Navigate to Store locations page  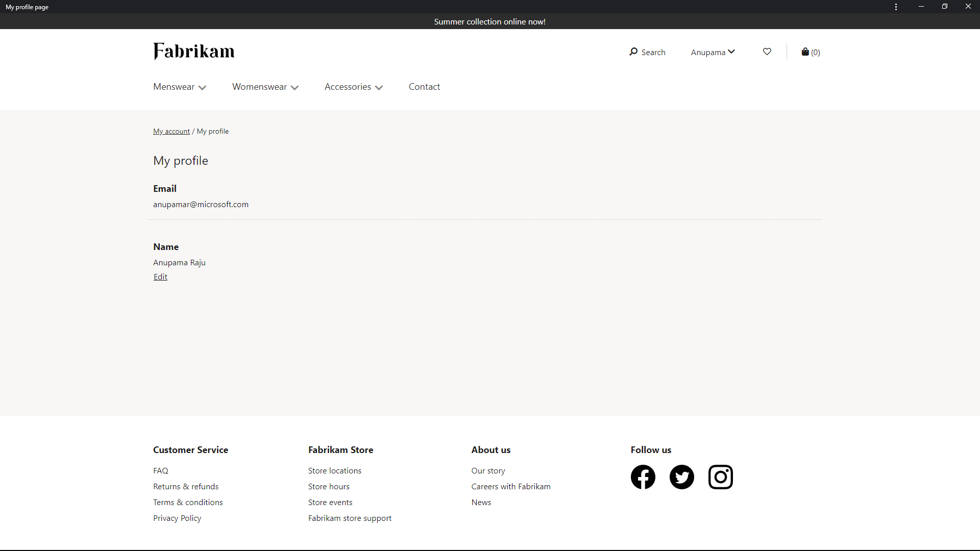pos(334,469)
